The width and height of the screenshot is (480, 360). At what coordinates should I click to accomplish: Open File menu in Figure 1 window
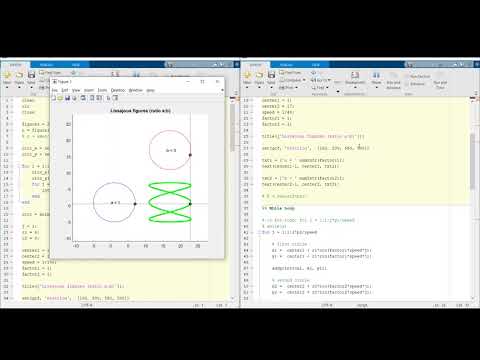click(55, 90)
